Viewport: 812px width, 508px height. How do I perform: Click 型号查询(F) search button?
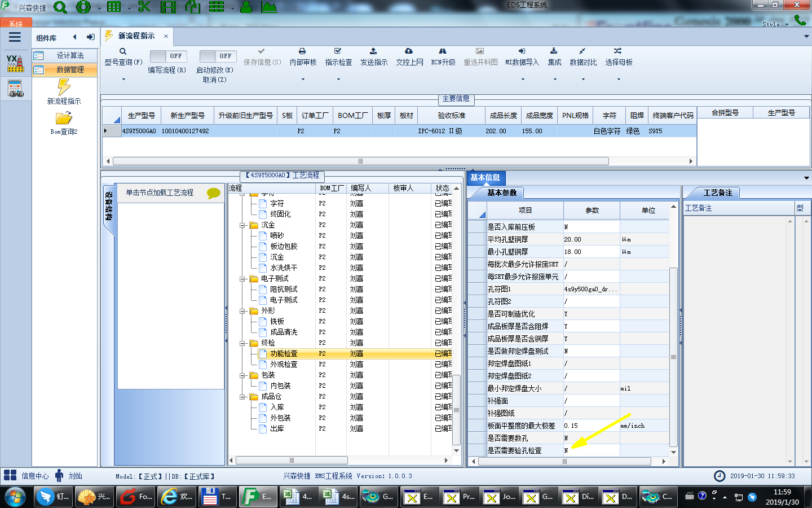123,57
